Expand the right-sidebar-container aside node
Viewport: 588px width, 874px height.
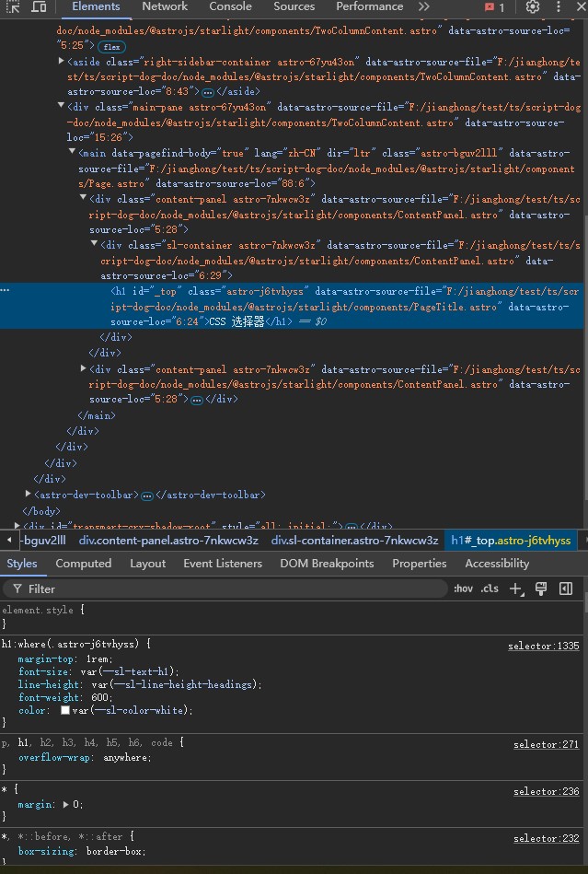(x=62, y=63)
